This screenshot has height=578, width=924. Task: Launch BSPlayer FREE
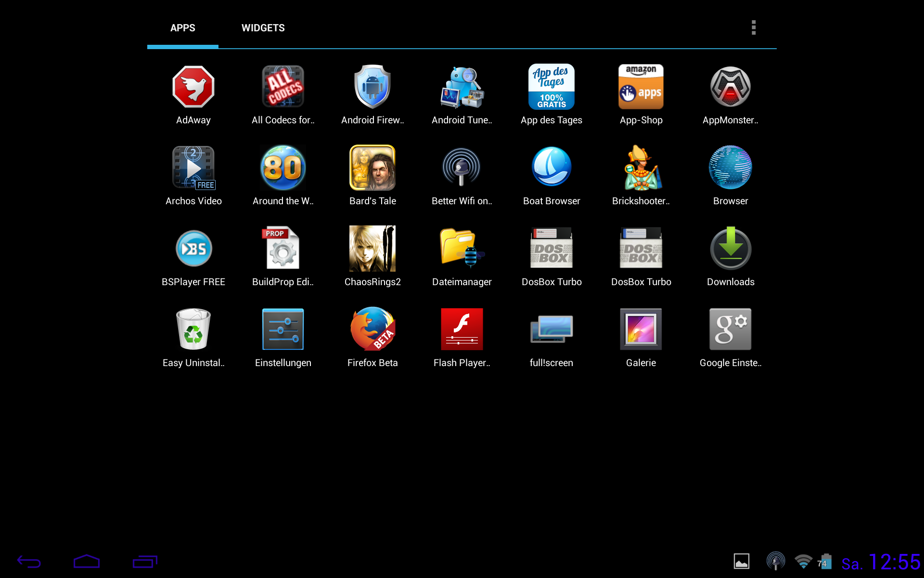[193, 249]
